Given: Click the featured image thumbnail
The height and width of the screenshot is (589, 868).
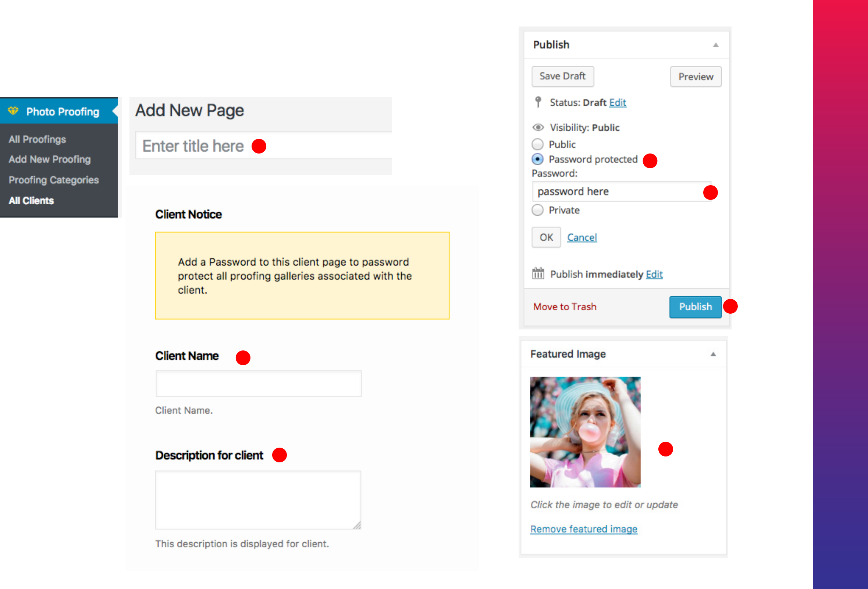Looking at the screenshot, I should tap(585, 432).
